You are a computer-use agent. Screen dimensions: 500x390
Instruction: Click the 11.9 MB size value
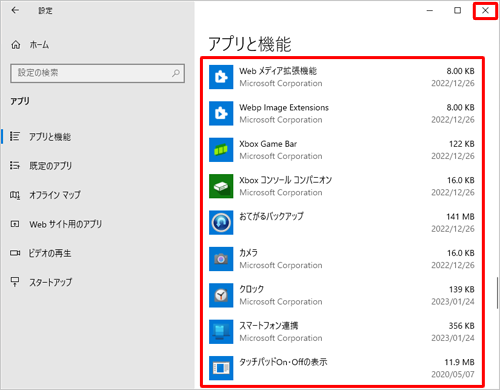(459, 362)
